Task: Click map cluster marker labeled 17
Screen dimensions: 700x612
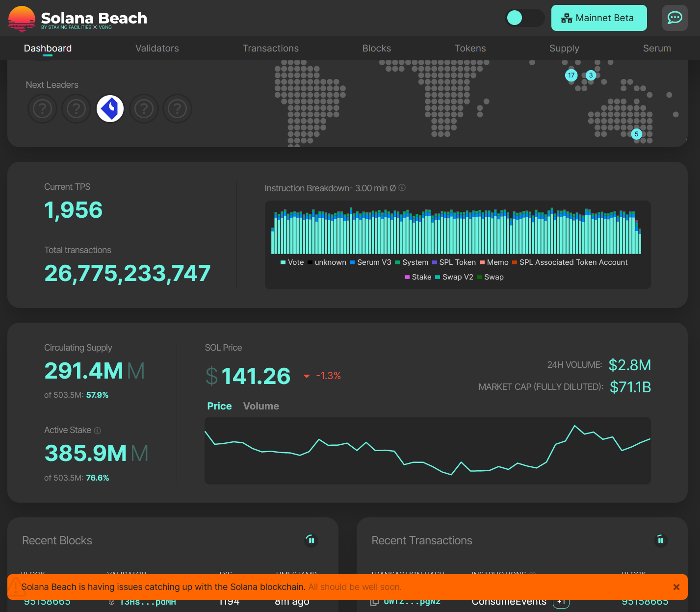Action: coord(571,75)
